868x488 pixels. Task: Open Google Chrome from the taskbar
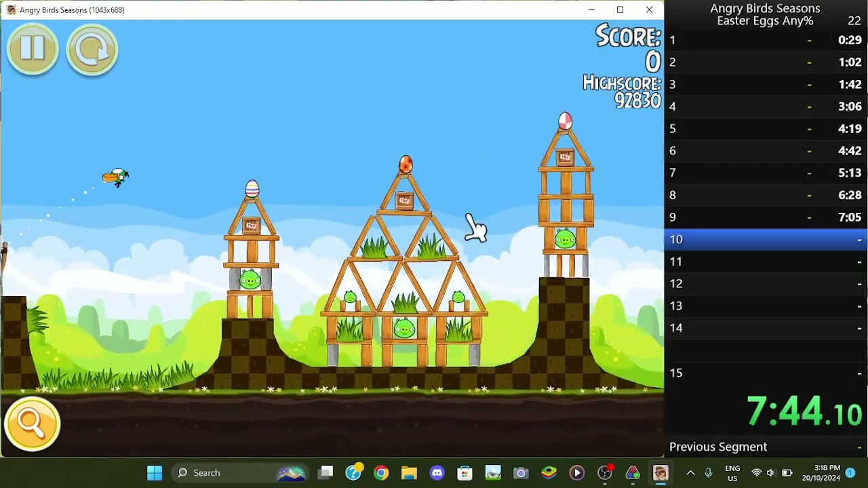point(381,473)
